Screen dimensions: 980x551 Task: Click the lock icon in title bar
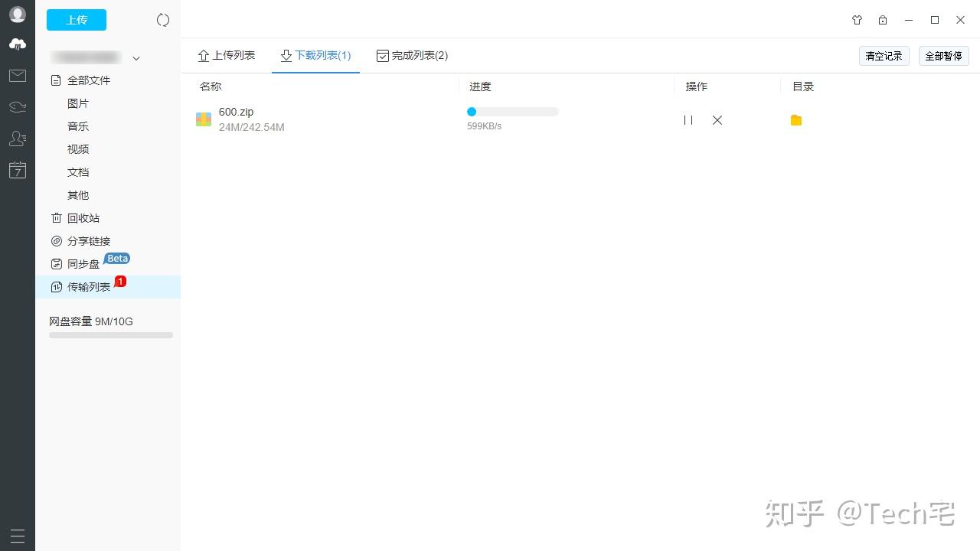883,20
